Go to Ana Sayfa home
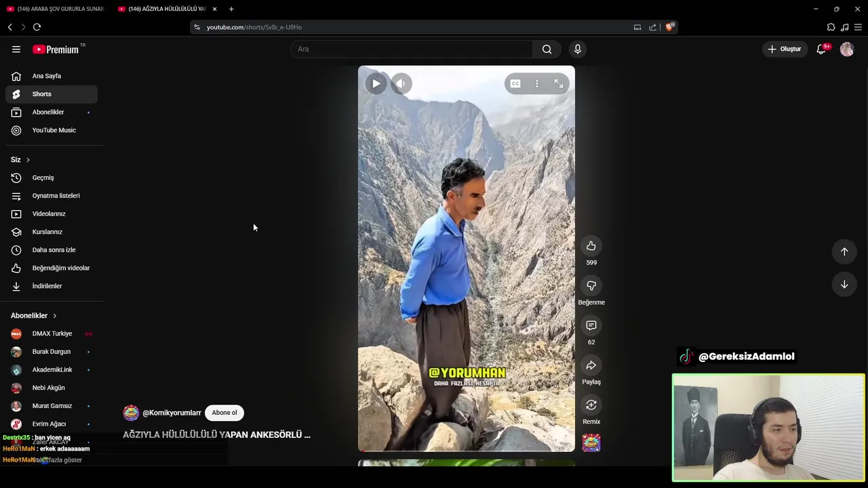The width and height of the screenshot is (868, 488). tap(52, 76)
